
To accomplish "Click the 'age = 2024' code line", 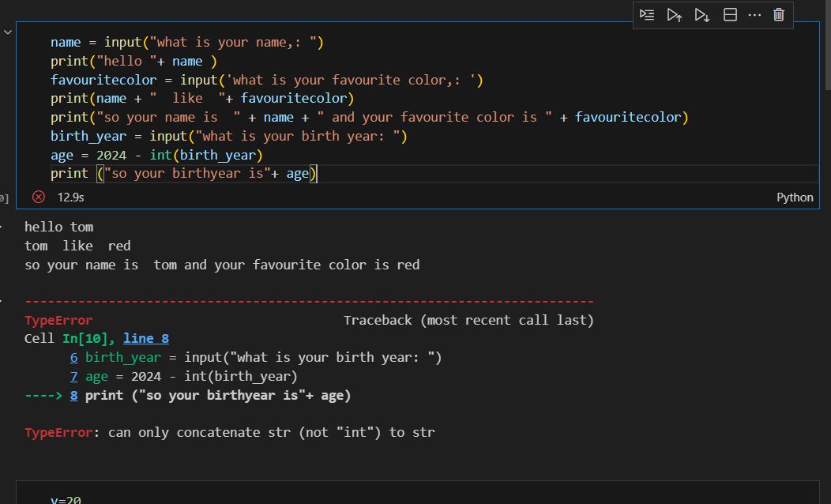I will coord(157,155).
